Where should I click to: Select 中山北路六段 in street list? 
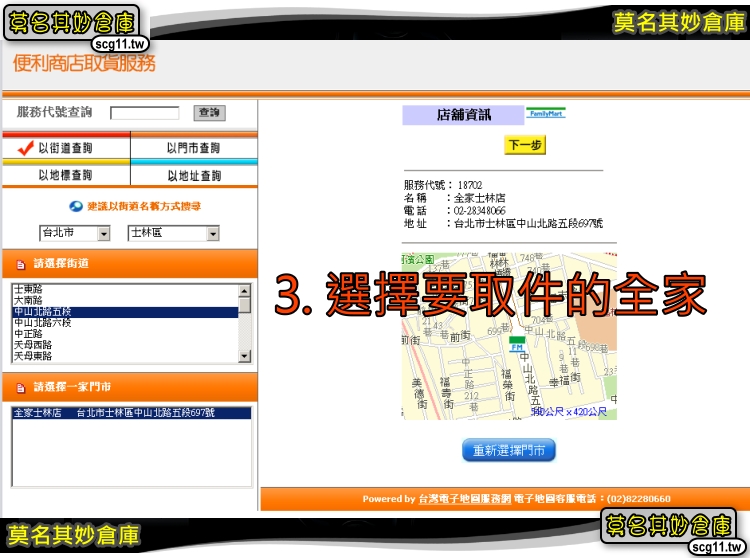pyautogui.click(x=125, y=323)
